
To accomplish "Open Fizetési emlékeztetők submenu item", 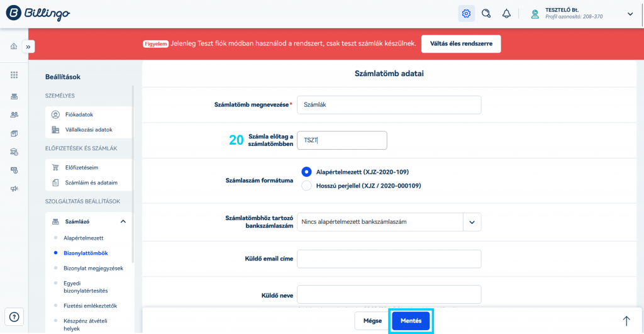I will [x=90, y=306].
